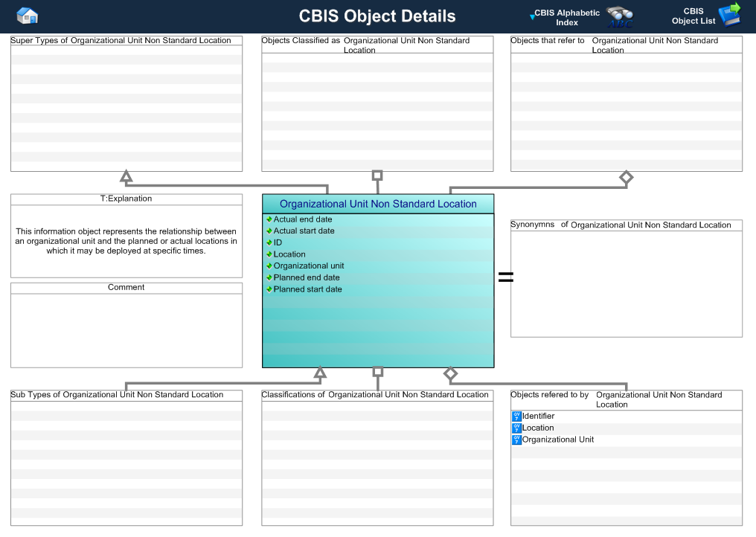Viewport: 756px width, 537px height.
Task: Open the CBIS Alphabetic Index link
Action: (x=566, y=18)
